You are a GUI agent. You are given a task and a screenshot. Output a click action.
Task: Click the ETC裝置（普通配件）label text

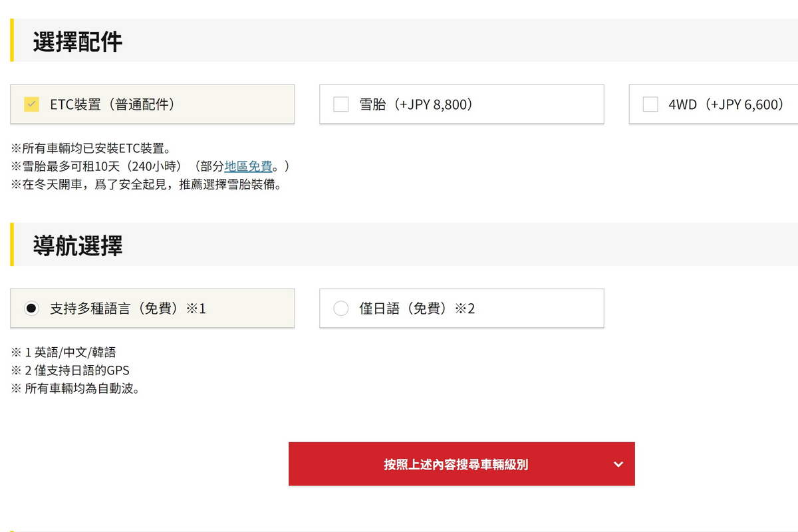point(112,104)
